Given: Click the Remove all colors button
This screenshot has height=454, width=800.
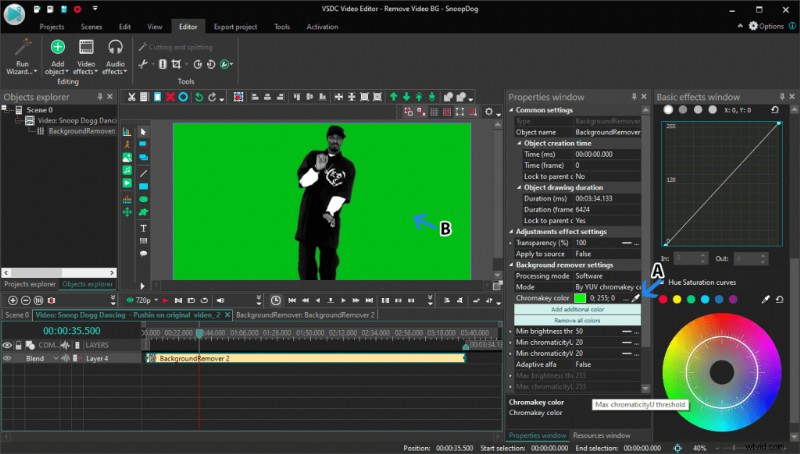Looking at the screenshot, I should tap(577, 320).
